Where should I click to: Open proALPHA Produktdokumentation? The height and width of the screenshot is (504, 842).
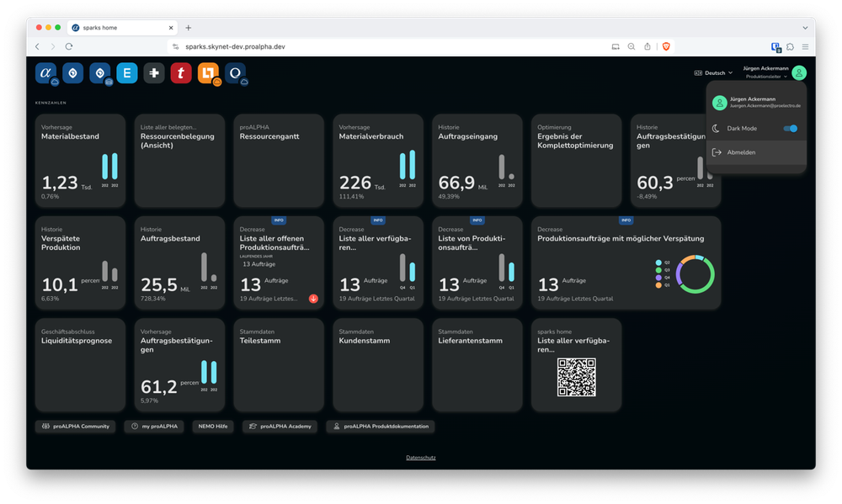381,427
